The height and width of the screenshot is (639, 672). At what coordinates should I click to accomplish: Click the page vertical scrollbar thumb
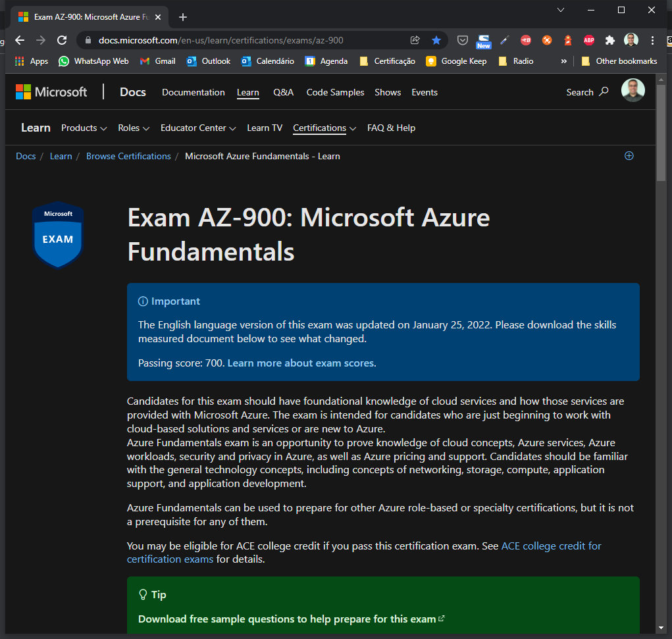pyautogui.click(x=661, y=133)
